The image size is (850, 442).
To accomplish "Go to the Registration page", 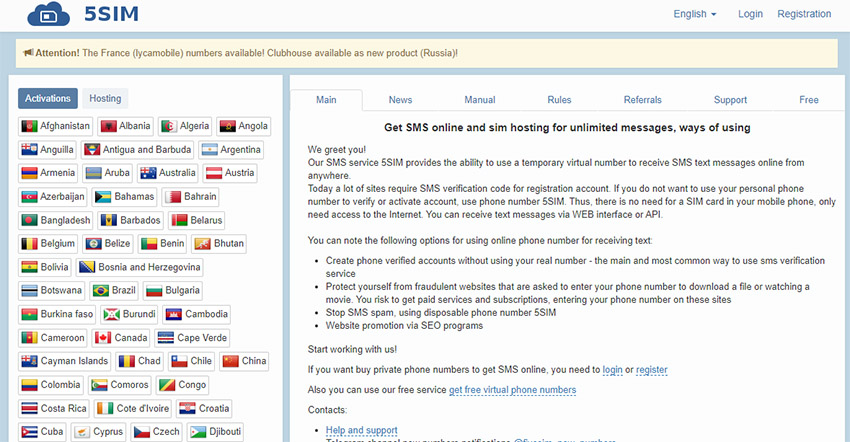I will (804, 14).
